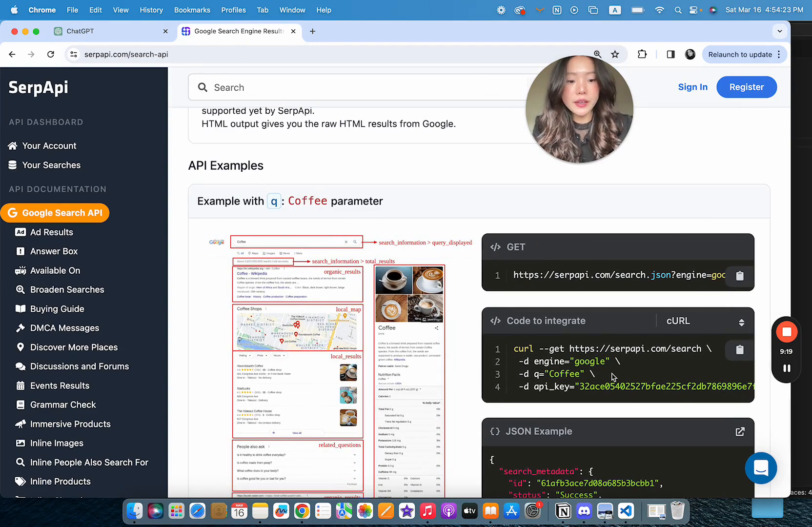
Task: View site information icon in address bar
Action: click(x=74, y=54)
